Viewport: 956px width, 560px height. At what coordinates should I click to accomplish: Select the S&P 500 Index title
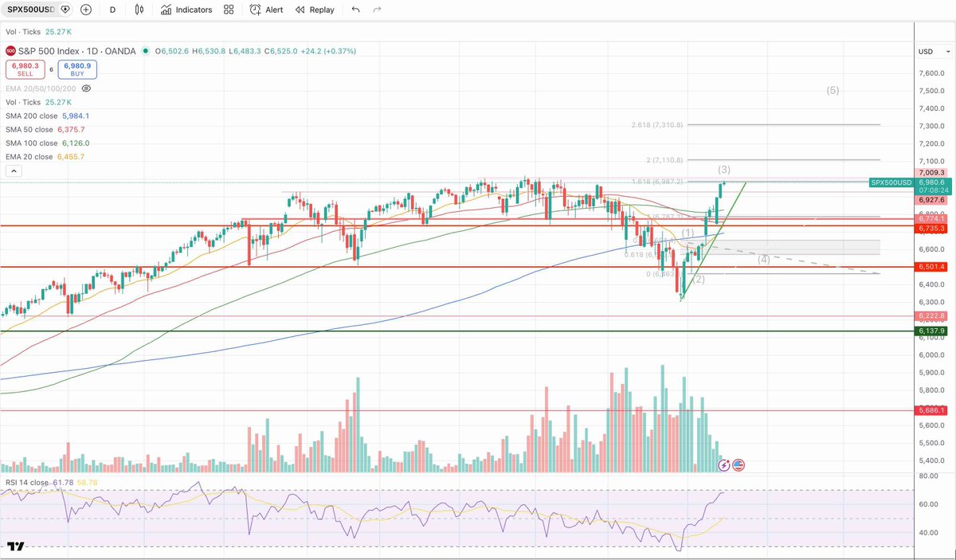77,51
